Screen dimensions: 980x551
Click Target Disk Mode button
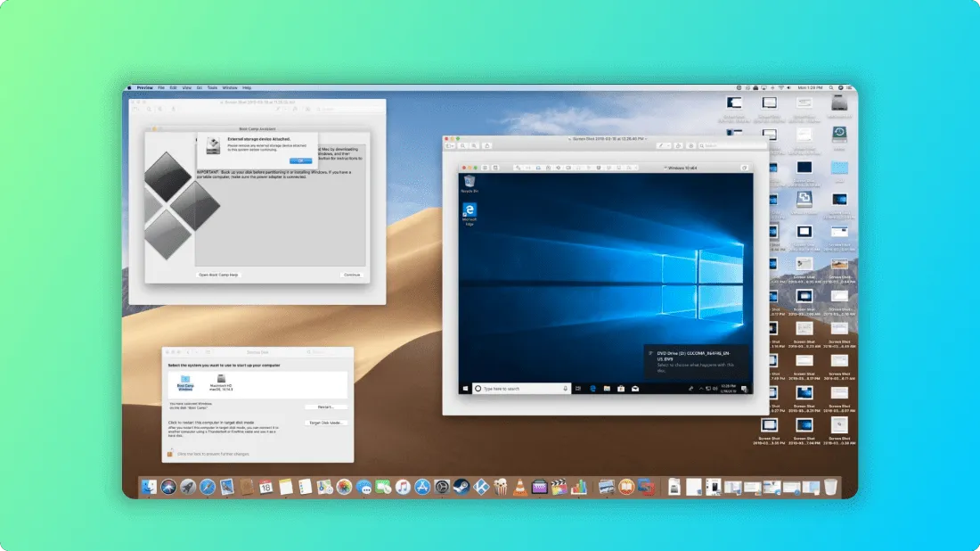tap(325, 423)
